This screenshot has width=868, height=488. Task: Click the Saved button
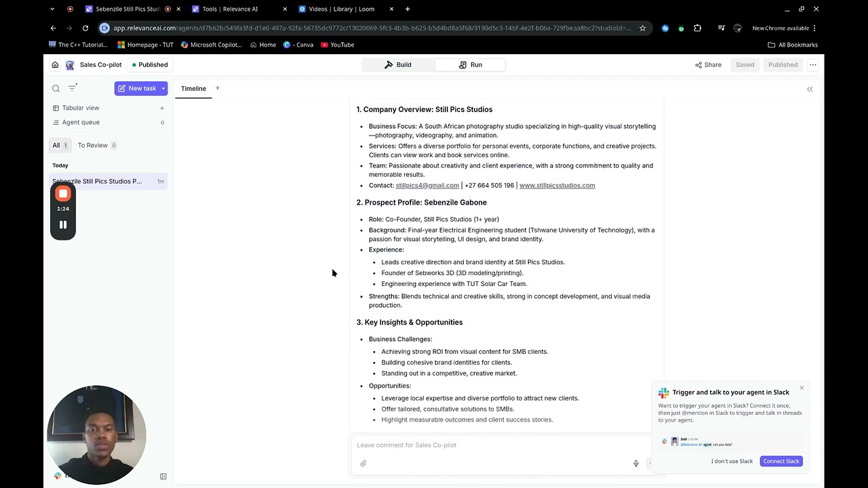745,65
